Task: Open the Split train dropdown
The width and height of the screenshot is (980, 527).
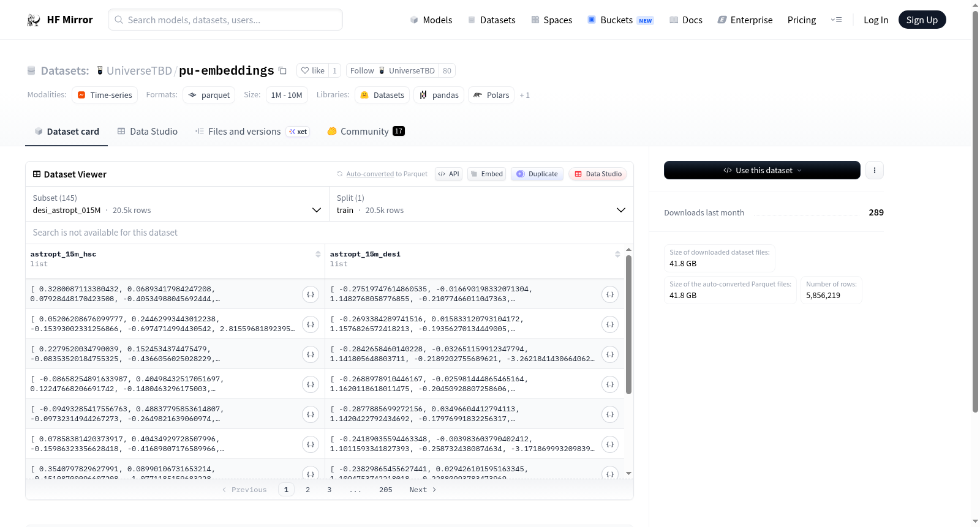Action: [481, 204]
